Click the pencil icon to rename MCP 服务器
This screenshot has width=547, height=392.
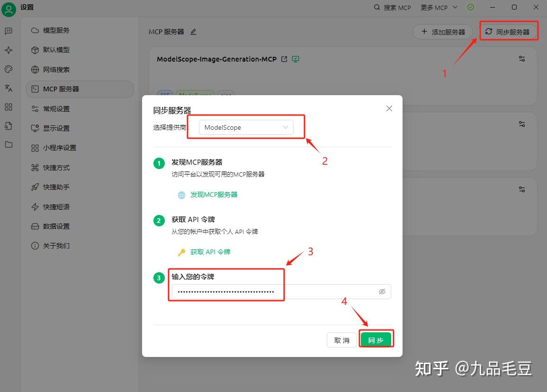(193, 31)
